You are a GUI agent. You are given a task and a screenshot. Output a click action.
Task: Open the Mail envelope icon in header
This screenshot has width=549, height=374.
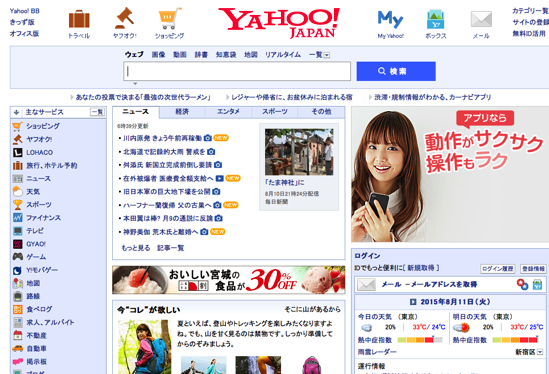(481, 19)
